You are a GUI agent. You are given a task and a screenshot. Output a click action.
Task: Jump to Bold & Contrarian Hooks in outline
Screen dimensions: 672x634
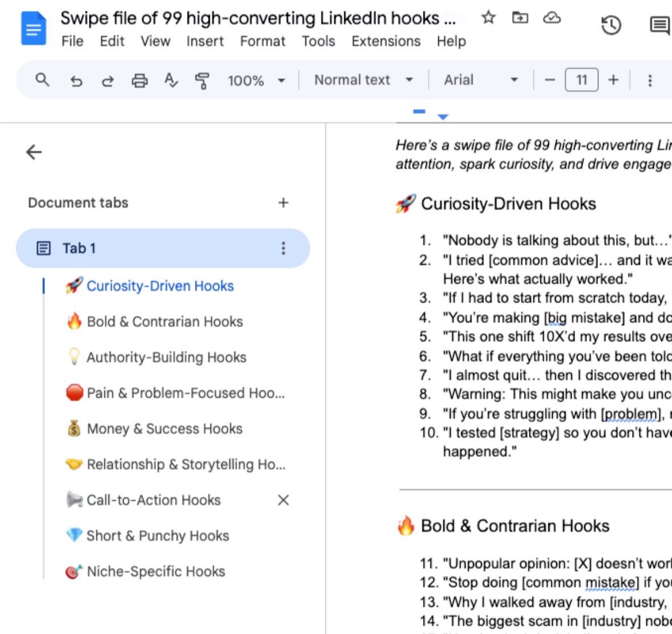(x=165, y=322)
